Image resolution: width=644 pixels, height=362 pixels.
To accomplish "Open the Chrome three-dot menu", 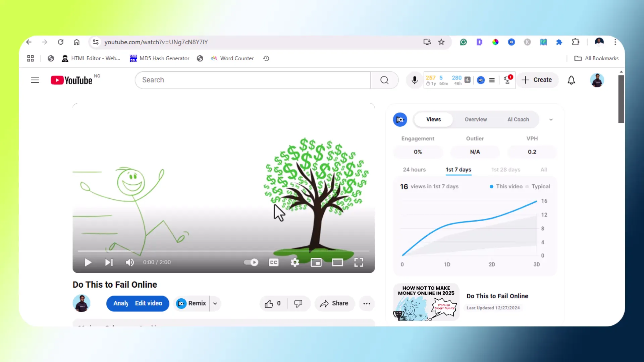I will pyautogui.click(x=615, y=42).
